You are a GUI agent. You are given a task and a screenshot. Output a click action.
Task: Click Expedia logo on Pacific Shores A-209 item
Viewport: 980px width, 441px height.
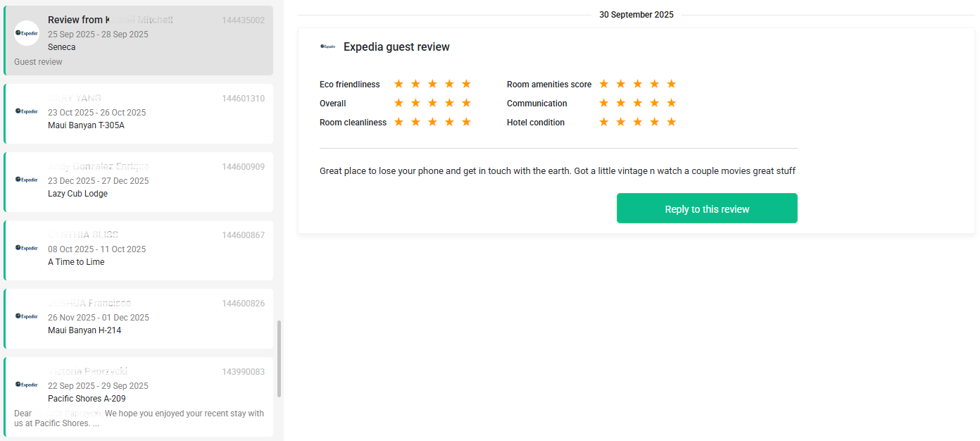[x=27, y=385]
